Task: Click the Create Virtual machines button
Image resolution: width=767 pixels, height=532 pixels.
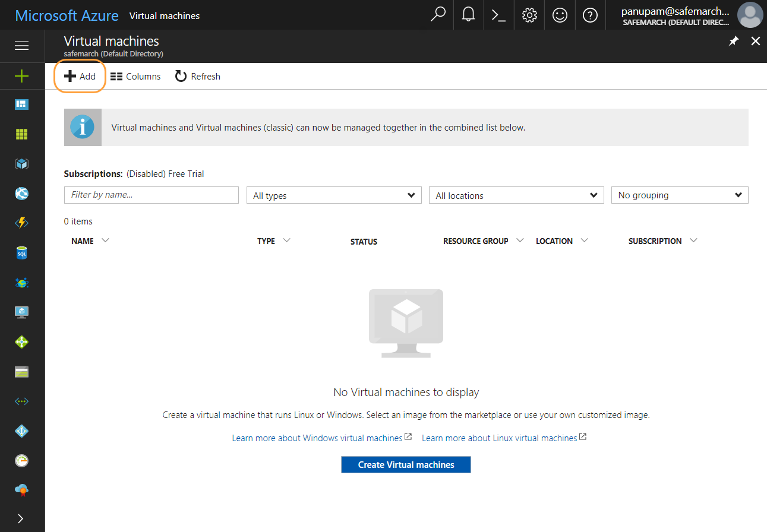Action: click(x=406, y=464)
